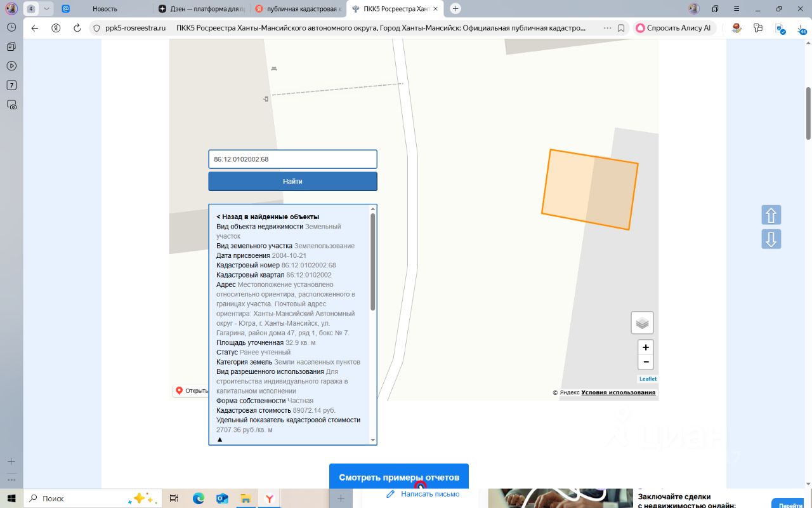Launch Microsoft Edge from the taskbar
Image resolution: width=812 pixels, height=508 pixels.
(199, 498)
